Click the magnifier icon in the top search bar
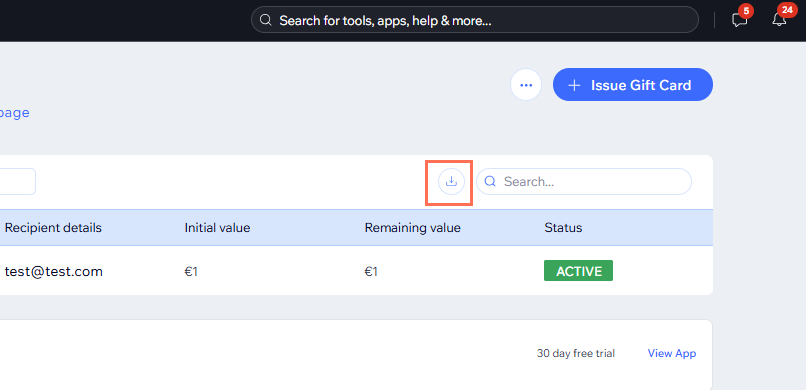 coord(265,21)
